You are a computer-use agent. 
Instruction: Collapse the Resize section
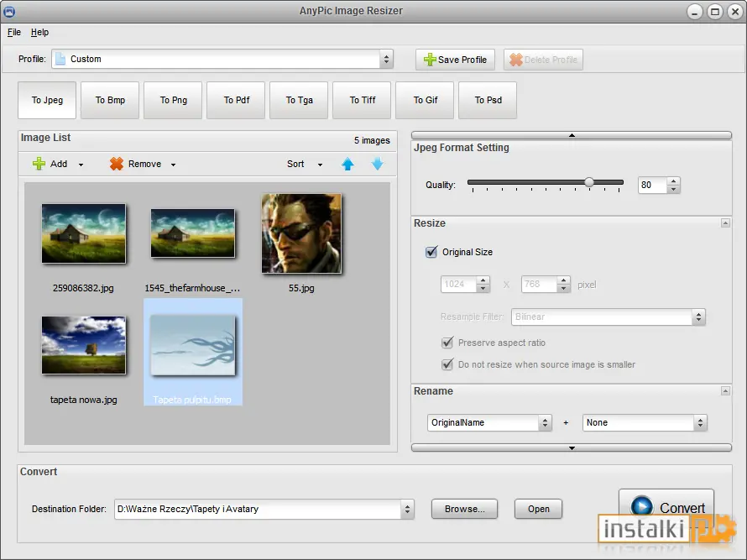(x=725, y=223)
